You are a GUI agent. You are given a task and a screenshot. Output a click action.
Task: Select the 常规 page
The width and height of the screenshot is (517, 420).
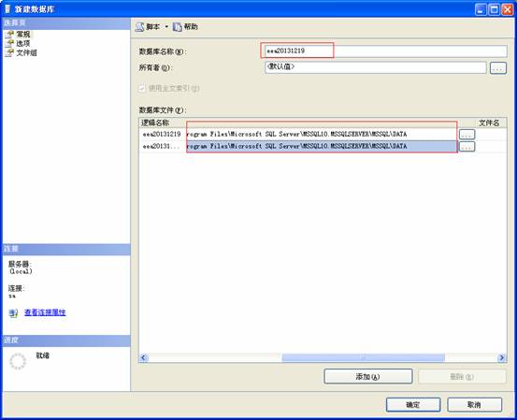click(23, 34)
